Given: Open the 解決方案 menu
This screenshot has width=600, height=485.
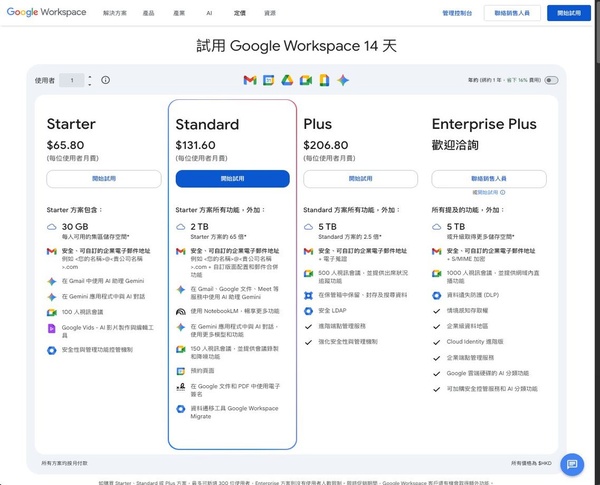Looking at the screenshot, I should (x=114, y=13).
